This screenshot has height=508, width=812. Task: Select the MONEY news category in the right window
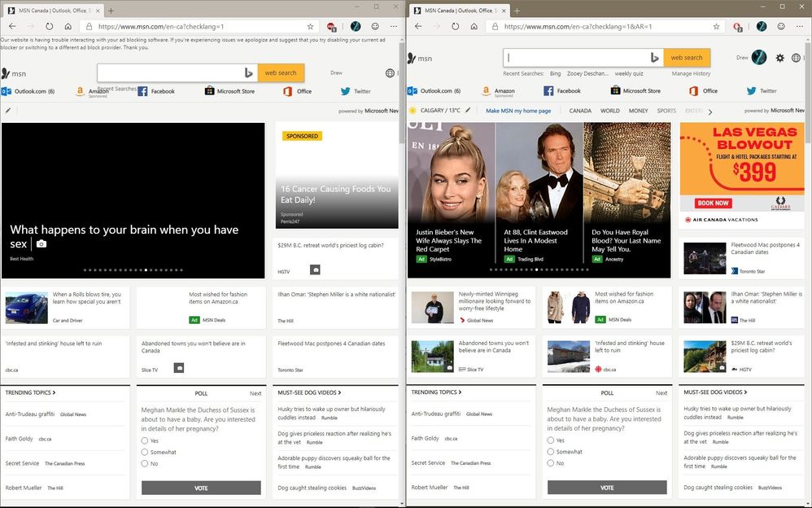click(x=639, y=111)
